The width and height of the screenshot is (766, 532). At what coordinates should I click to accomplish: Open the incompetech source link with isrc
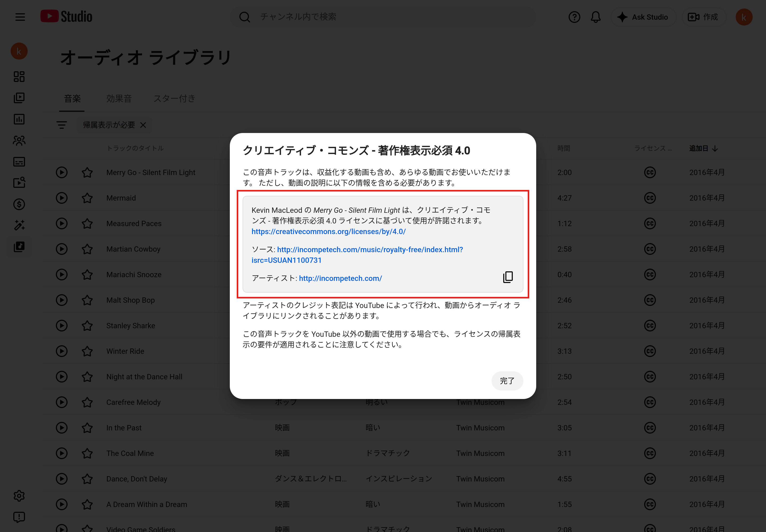tap(357, 255)
